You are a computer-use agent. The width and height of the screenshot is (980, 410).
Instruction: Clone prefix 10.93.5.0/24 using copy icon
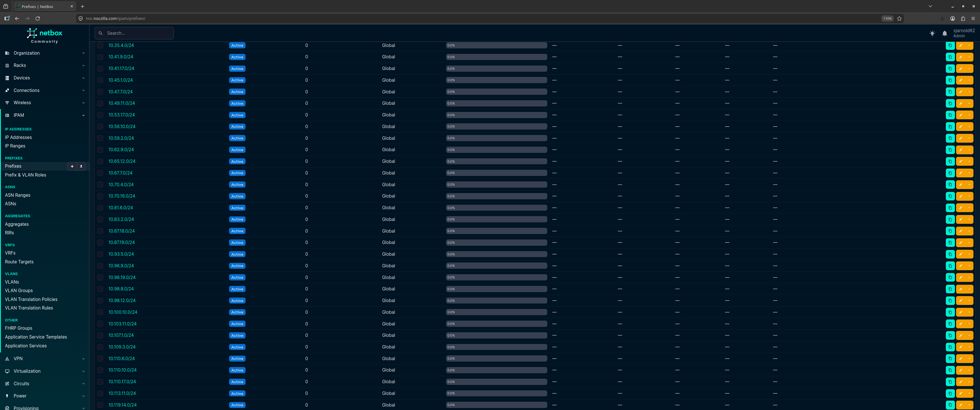pos(950,254)
